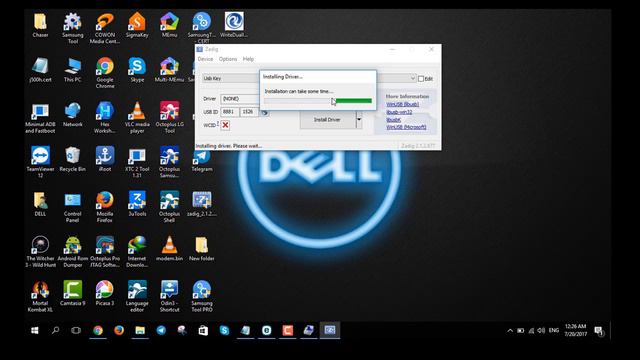640x360 pixels.
Task: Launch Camtasia 9 from the desktop
Action: click(x=73, y=293)
